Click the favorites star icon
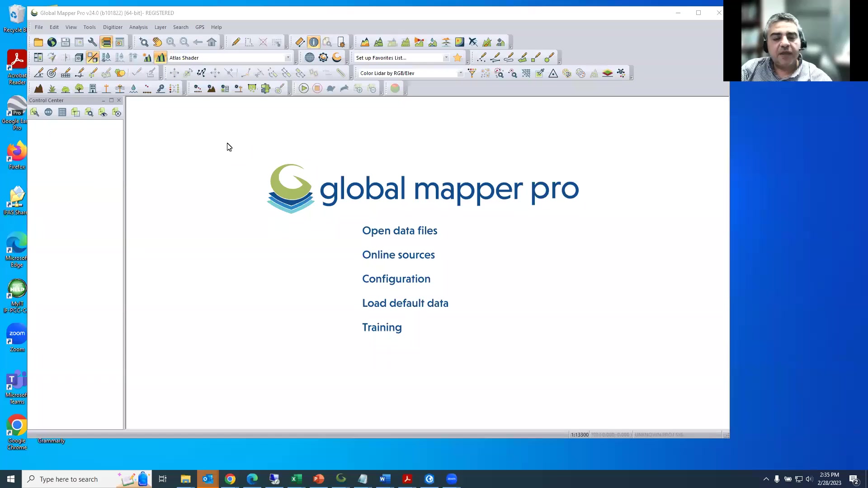This screenshot has height=488, width=868. (457, 57)
